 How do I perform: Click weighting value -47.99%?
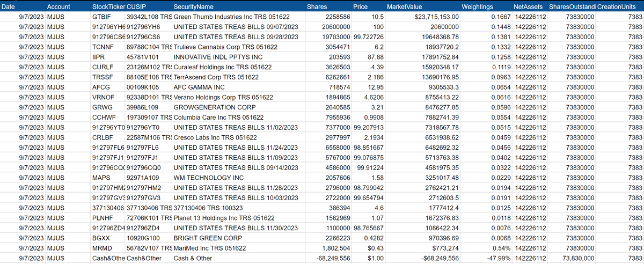point(500,258)
